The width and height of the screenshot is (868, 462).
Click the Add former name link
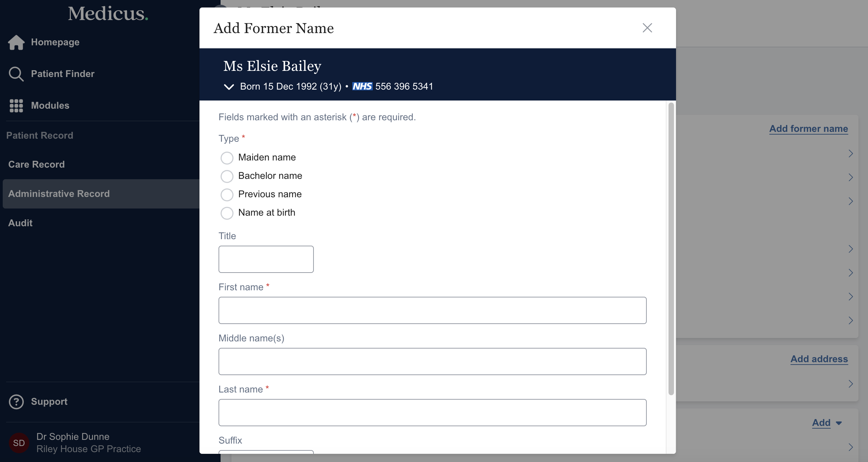click(808, 129)
